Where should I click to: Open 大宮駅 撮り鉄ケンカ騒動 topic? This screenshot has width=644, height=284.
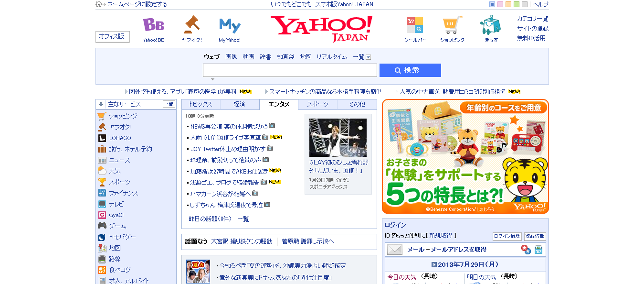pos(242,241)
